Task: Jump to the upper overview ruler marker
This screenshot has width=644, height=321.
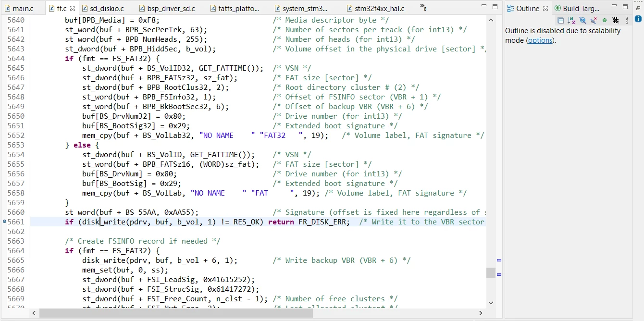Action: pos(499,260)
